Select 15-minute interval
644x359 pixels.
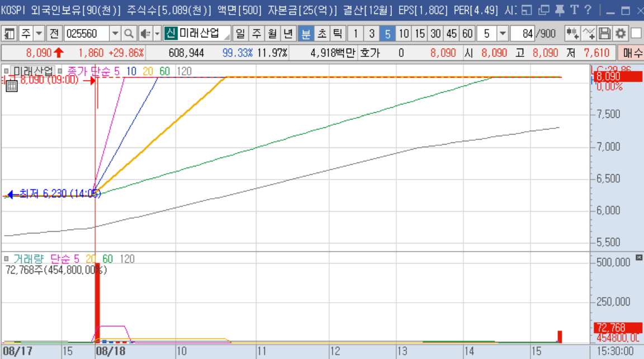[419, 33]
